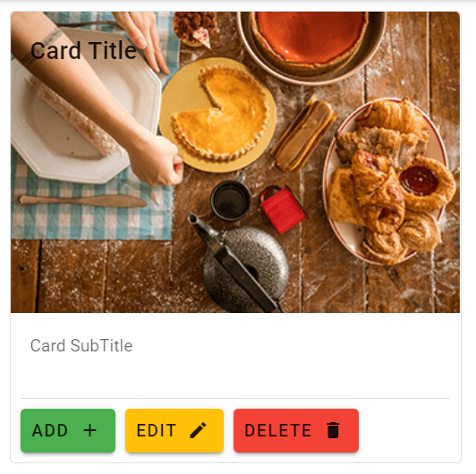Click blank space below Card SubTitle
Image resolution: width=476 pixels, height=474 pixels.
(235, 377)
